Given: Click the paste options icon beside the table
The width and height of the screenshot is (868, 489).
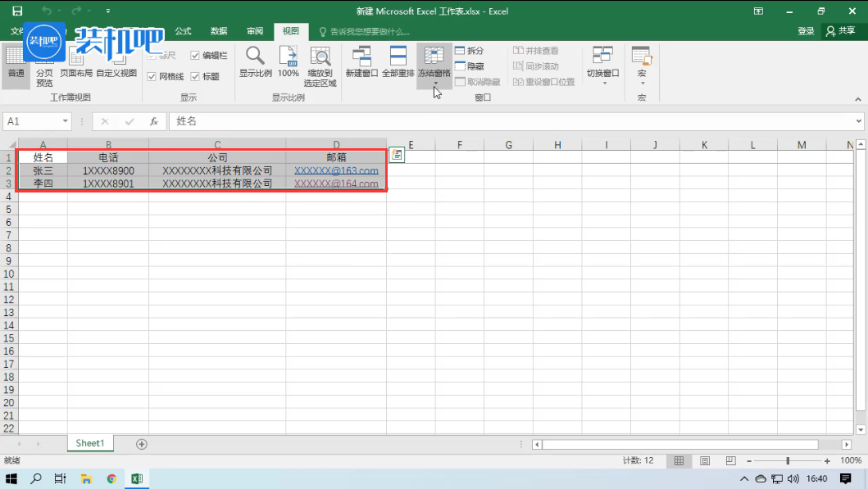Looking at the screenshot, I should click(x=396, y=156).
